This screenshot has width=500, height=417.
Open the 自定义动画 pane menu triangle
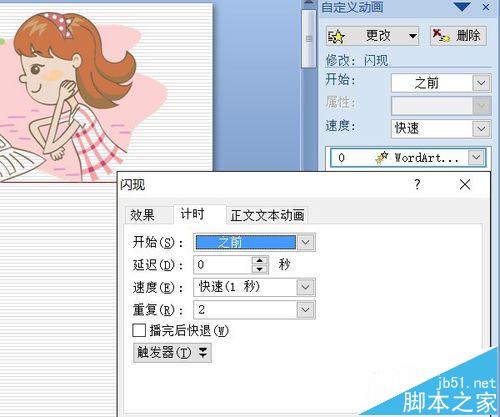tap(462, 6)
